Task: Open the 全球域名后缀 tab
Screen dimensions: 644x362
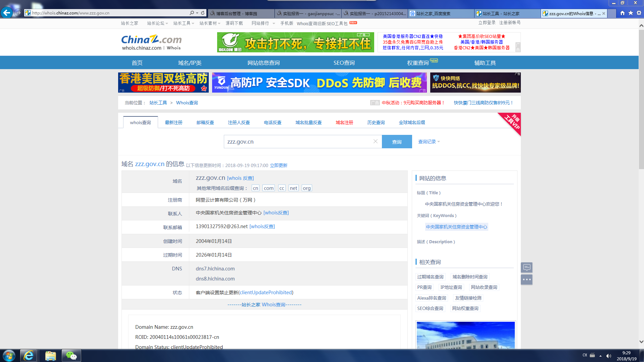Action: pyautogui.click(x=412, y=122)
